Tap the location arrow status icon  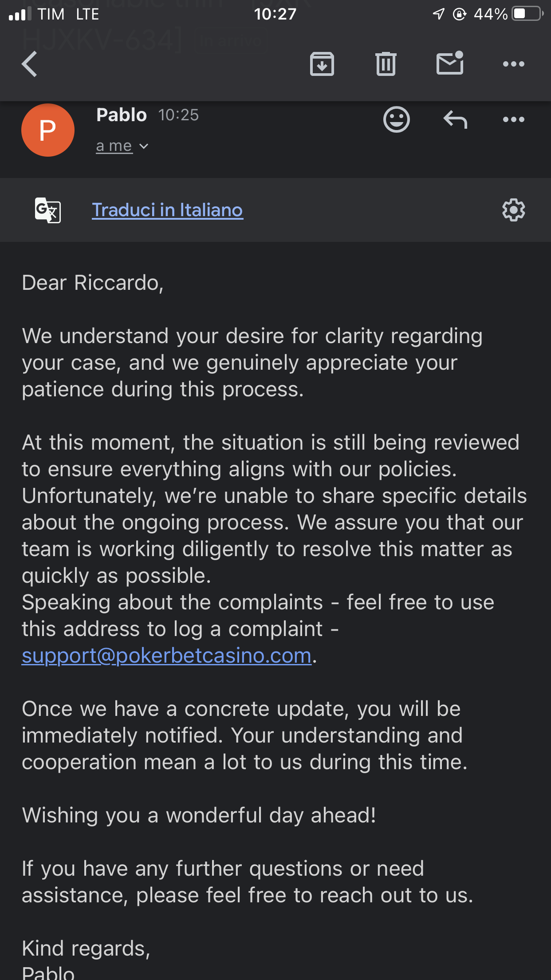pos(438,14)
